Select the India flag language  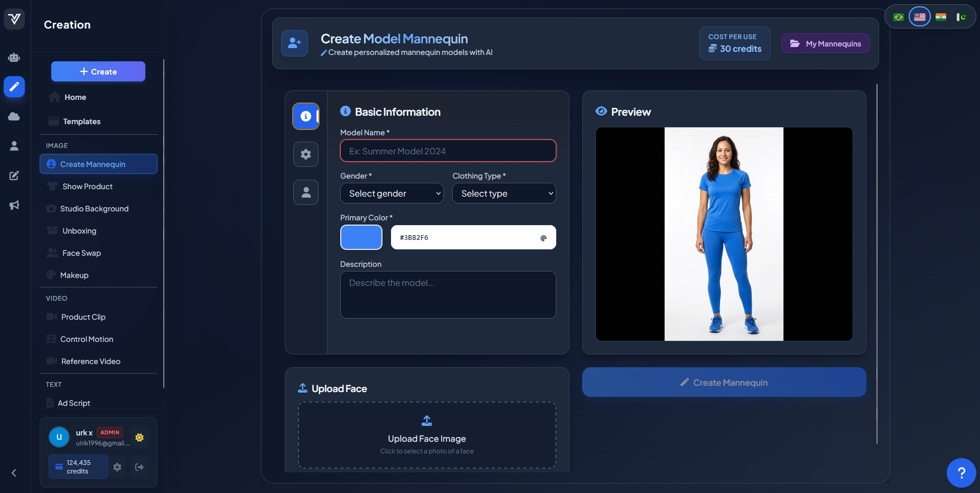tap(941, 17)
